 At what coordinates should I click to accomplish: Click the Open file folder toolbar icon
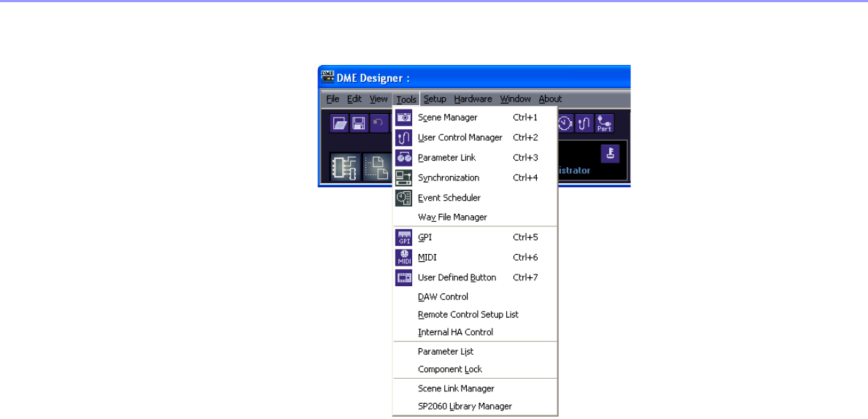click(x=339, y=123)
